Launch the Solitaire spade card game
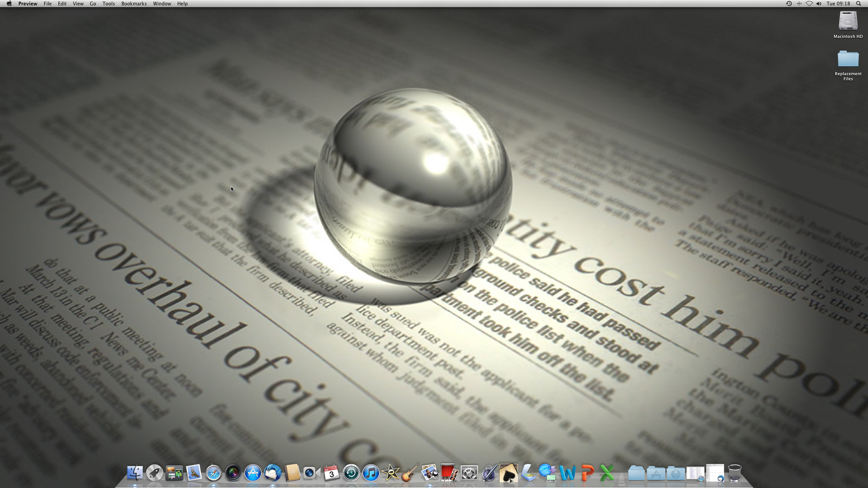Image resolution: width=868 pixels, height=488 pixels. [x=509, y=473]
